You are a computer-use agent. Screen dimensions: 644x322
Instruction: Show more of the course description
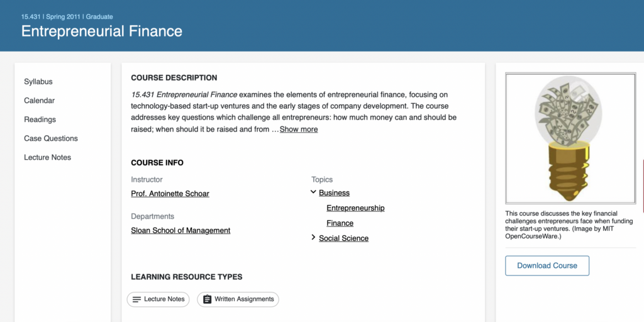pyautogui.click(x=299, y=130)
